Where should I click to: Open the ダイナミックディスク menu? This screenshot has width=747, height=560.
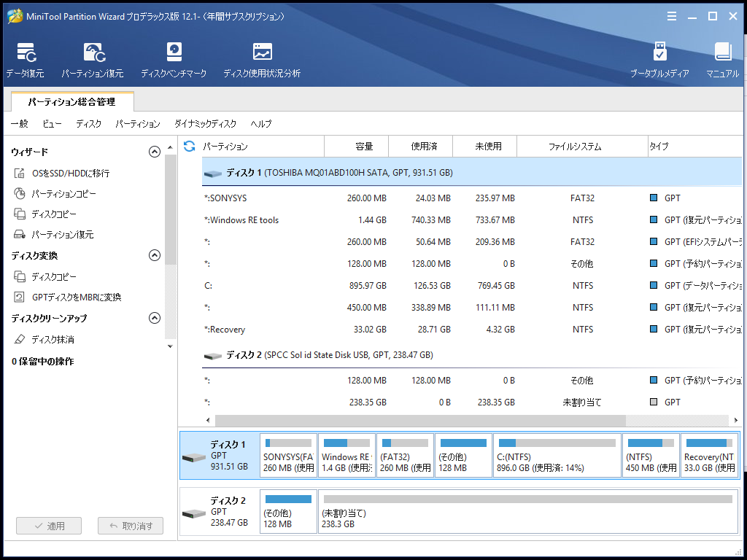(205, 124)
